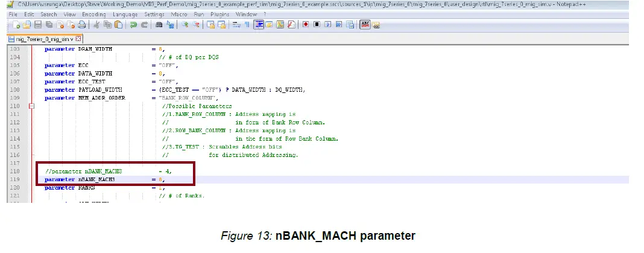Click the Close All toolbar icon
The width and height of the screenshot is (644, 253).
coord(71,25)
